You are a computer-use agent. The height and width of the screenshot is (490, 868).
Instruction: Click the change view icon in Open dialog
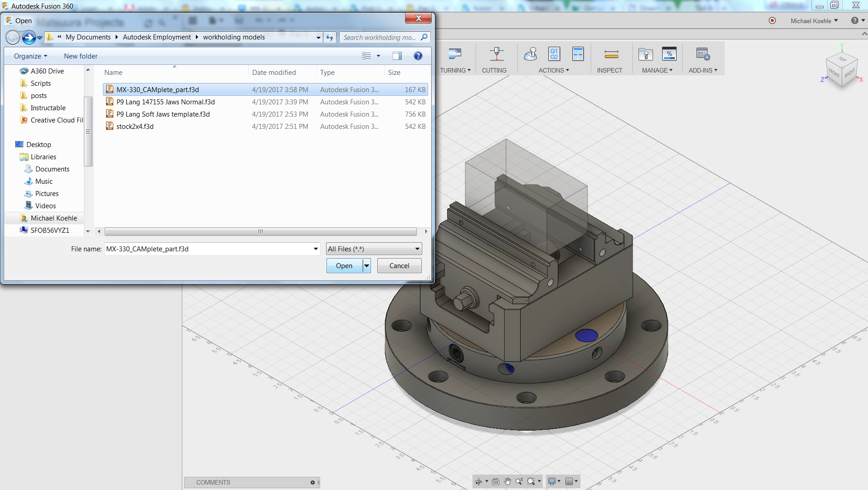coord(366,56)
